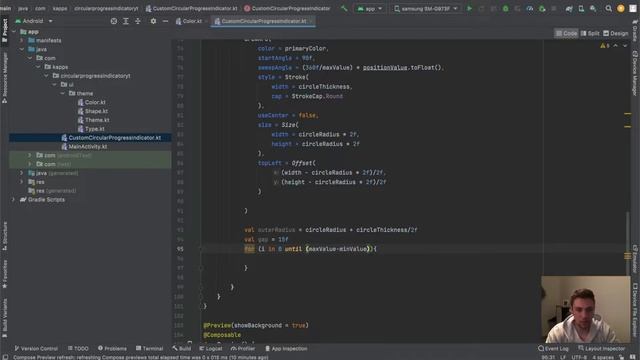Switch editor to Split view mode
Viewport: 640px width, 360px height.
[590, 33]
